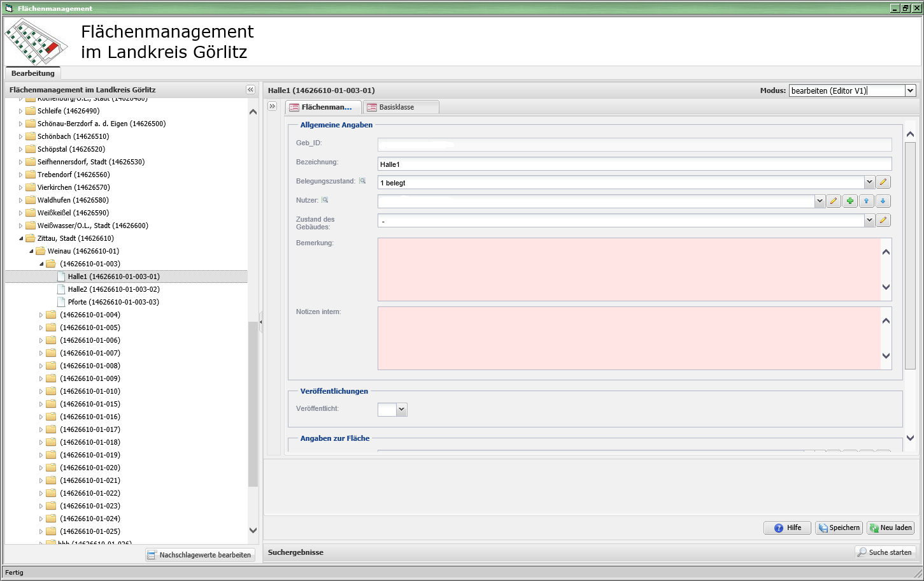Switch to the Basisklasse tab
Image resolution: width=924 pixels, height=581 pixels.
(396, 107)
